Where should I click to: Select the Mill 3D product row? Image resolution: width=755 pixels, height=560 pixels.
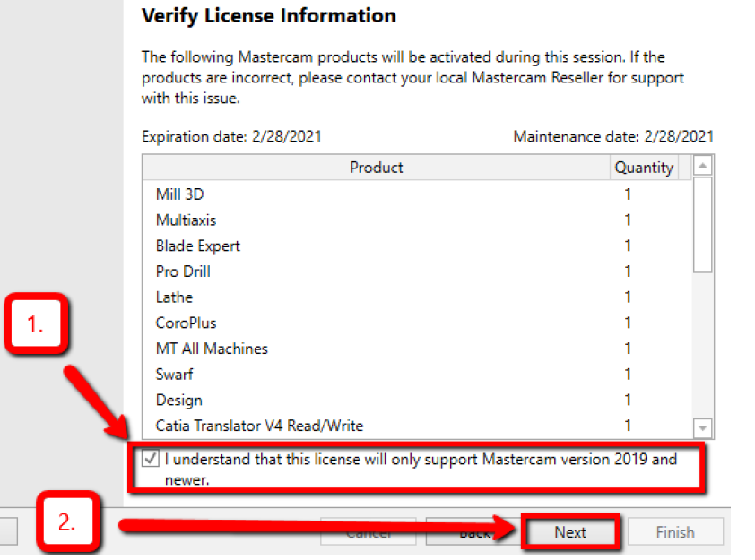click(x=417, y=194)
